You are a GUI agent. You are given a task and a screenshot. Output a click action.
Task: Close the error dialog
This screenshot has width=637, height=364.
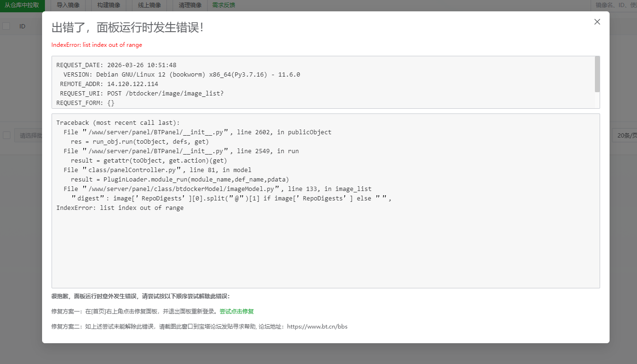pos(597,22)
